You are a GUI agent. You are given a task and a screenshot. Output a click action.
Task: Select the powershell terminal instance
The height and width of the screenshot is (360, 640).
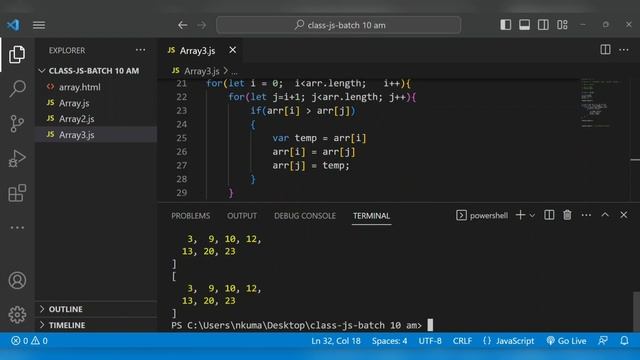(482, 215)
